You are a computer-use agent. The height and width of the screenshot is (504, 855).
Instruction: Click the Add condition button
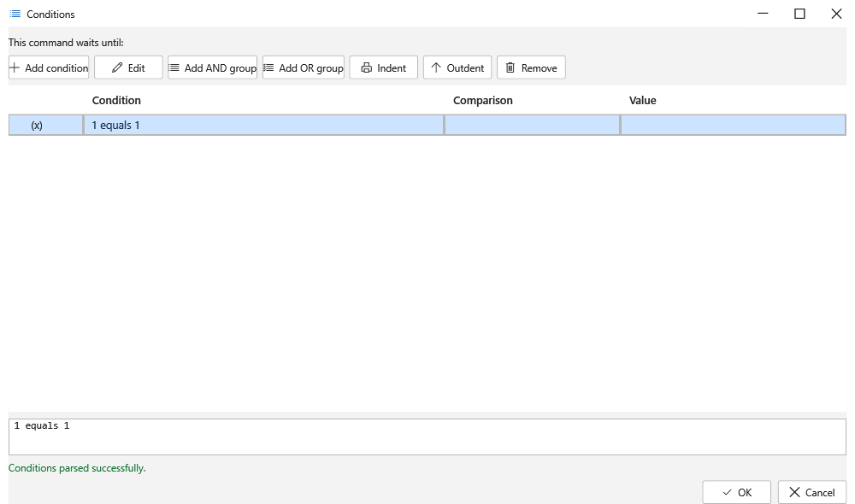click(49, 67)
